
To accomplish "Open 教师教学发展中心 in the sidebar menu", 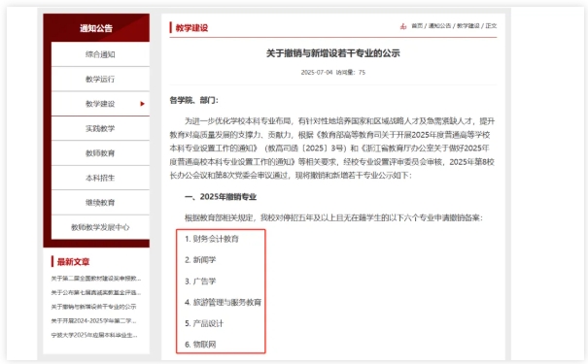I will point(100,227).
